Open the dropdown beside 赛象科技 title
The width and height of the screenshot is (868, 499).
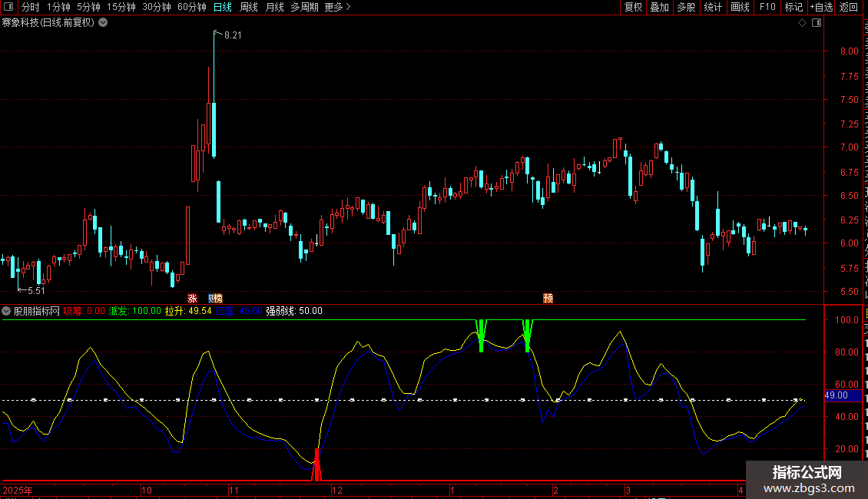coord(103,23)
